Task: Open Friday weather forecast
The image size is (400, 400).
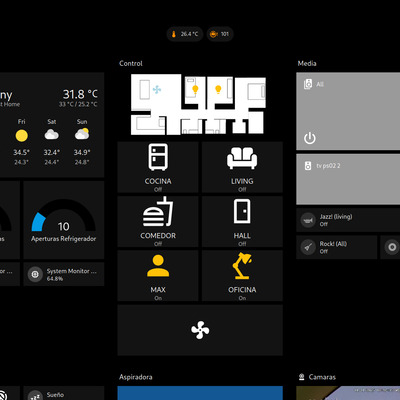Action: (x=21, y=142)
